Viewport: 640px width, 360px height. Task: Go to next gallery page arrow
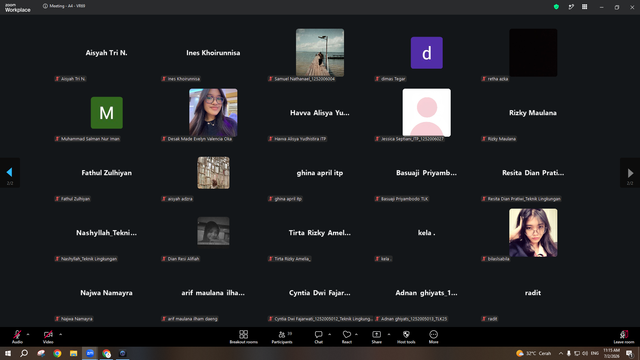tap(630, 173)
